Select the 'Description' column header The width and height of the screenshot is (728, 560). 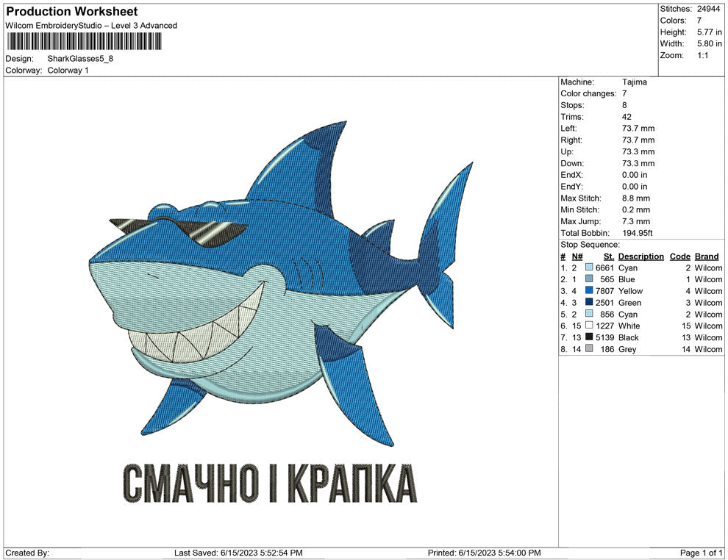(641, 256)
